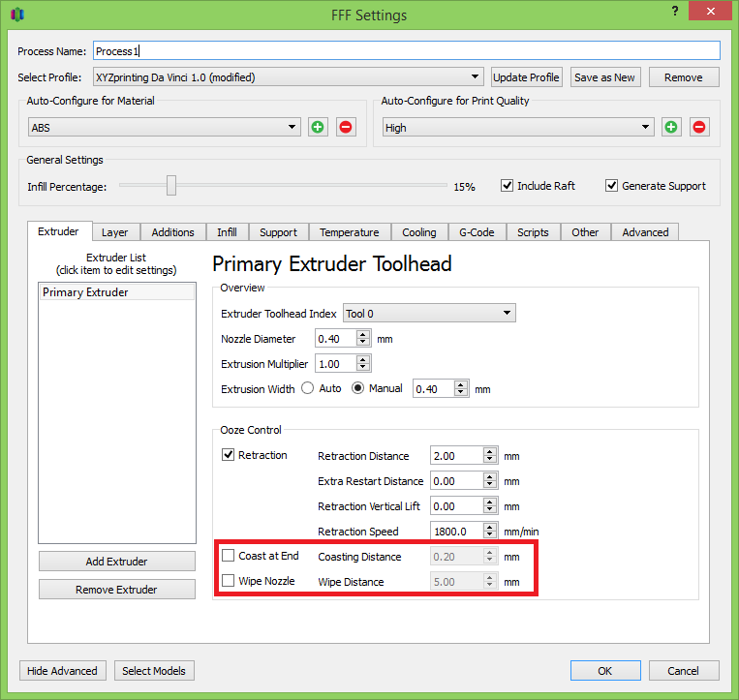This screenshot has width=739, height=700.
Task: Increase Nozzle Diameter with up arrow
Action: point(363,334)
